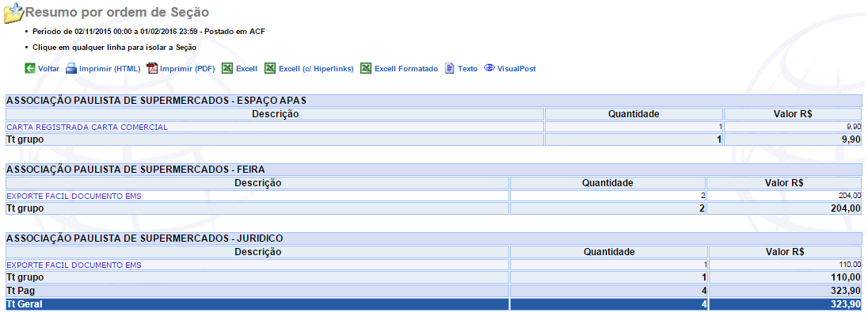Open the Excell Formatado link
This screenshot has width=868, height=313.
click(406, 69)
